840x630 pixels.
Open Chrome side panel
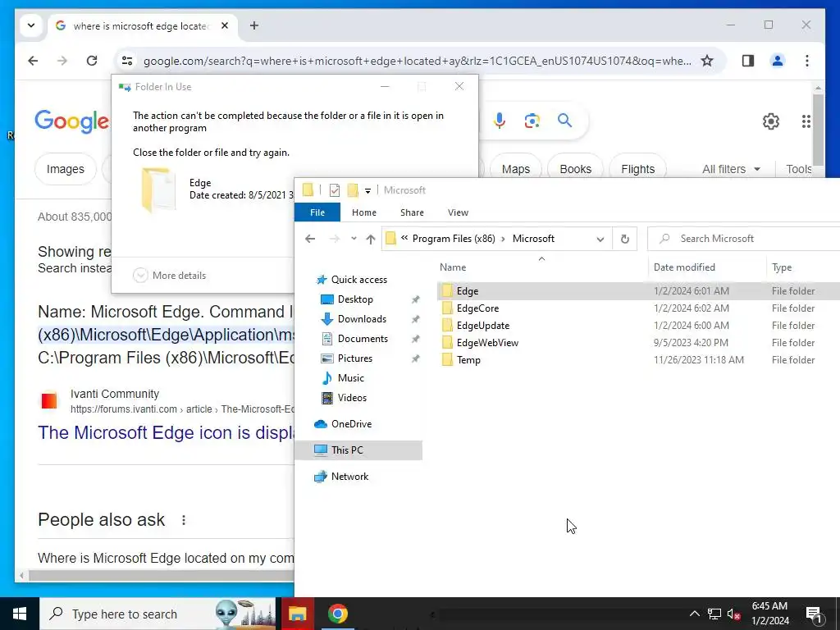tap(748, 61)
